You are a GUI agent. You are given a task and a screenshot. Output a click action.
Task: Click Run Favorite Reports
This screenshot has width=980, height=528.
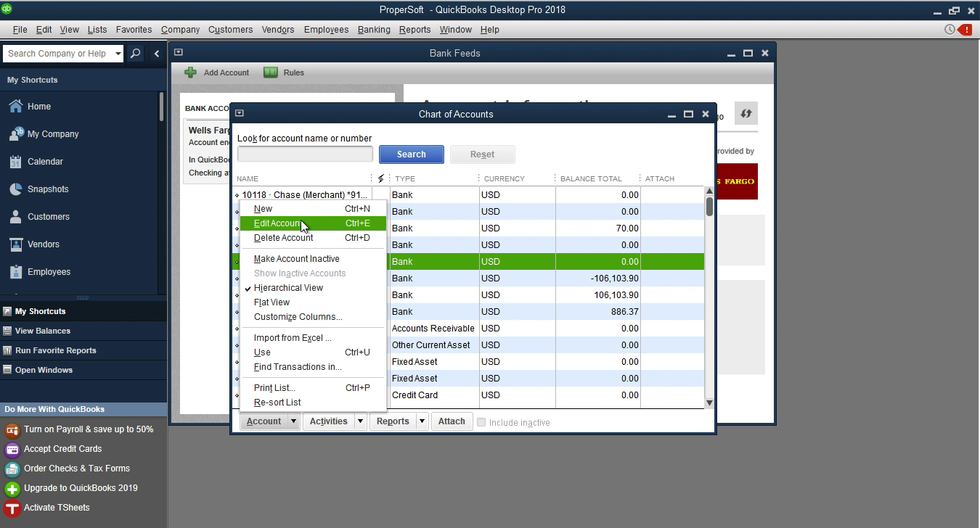[x=56, y=350]
